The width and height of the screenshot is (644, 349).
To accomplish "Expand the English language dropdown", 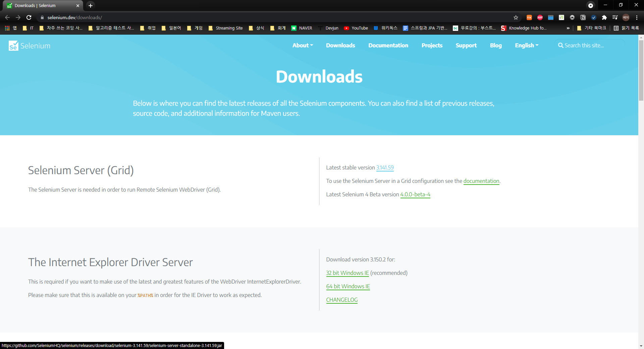I will point(527,45).
